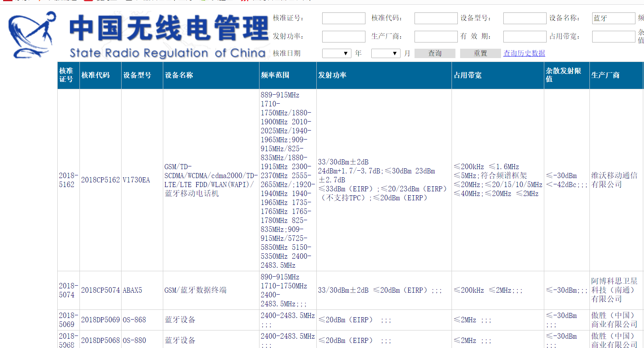
Task: Select the V1730EA model cell
Action: click(x=142, y=180)
